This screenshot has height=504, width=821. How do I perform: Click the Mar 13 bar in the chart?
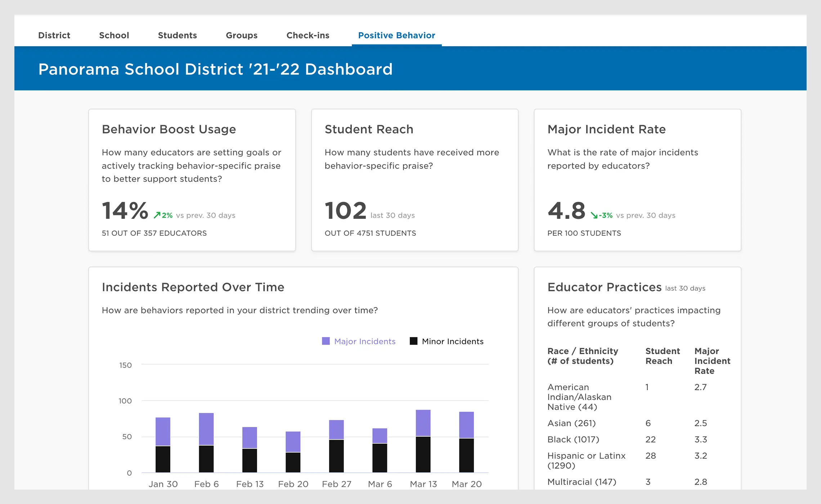pyautogui.click(x=423, y=441)
